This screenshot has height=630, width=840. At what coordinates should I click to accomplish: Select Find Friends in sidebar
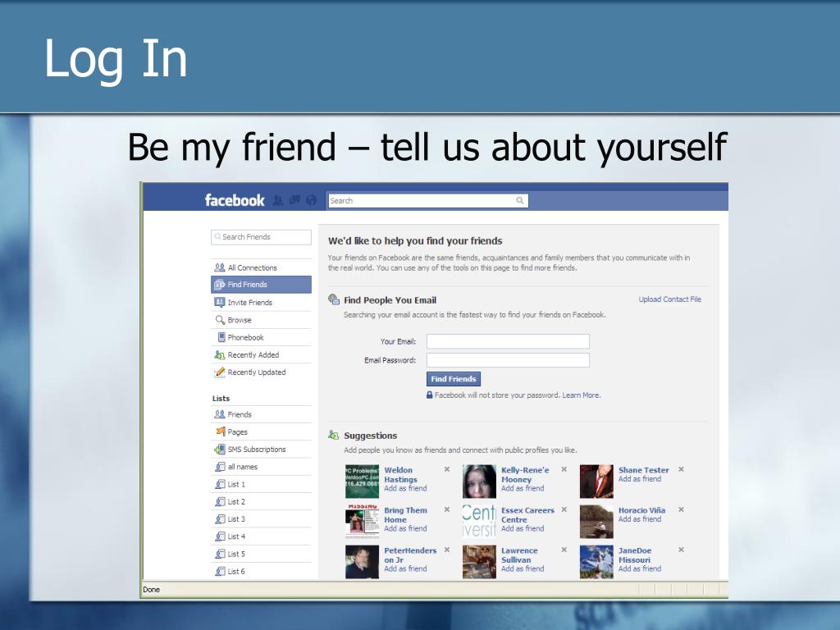click(x=261, y=285)
